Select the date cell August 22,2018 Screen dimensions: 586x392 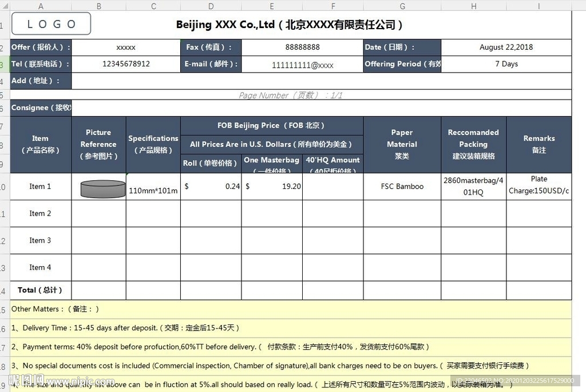(x=506, y=47)
